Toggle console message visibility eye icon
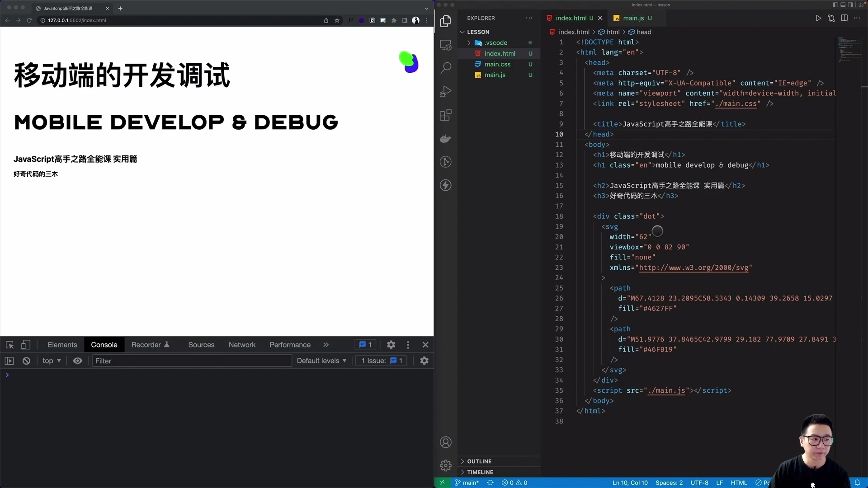This screenshot has height=488, width=868. (x=77, y=361)
